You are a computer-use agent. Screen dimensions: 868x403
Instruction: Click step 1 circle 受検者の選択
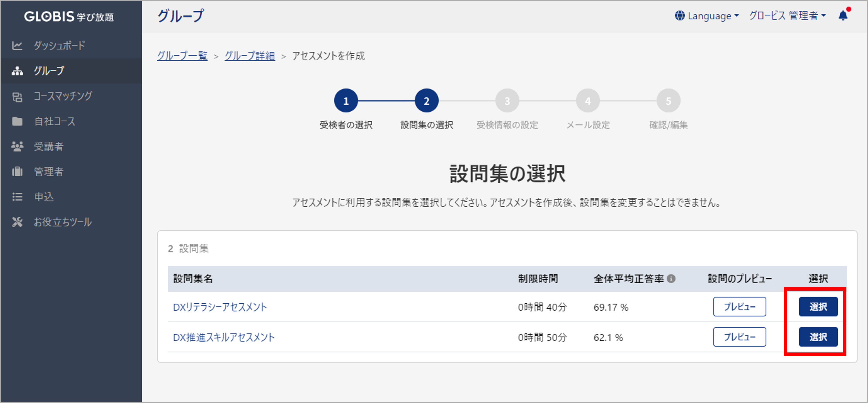click(346, 101)
